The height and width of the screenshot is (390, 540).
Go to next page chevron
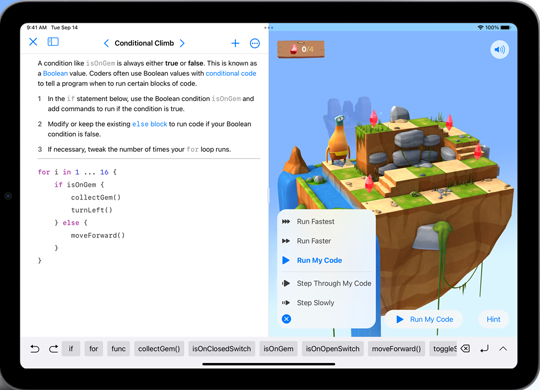pos(182,43)
